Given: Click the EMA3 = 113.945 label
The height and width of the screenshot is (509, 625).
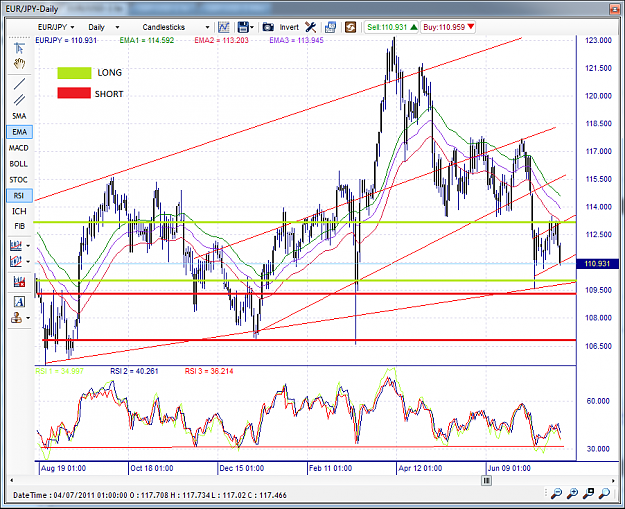Looking at the screenshot, I should pos(296,40).
